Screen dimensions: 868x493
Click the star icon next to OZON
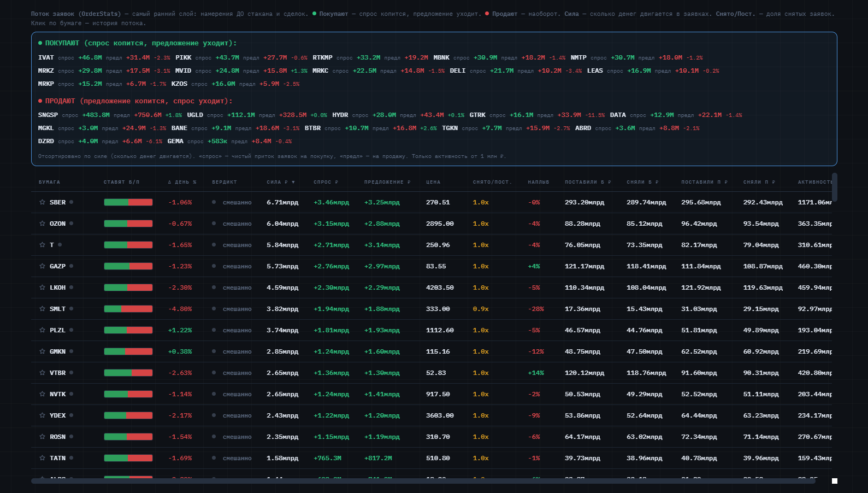point(42,224)
